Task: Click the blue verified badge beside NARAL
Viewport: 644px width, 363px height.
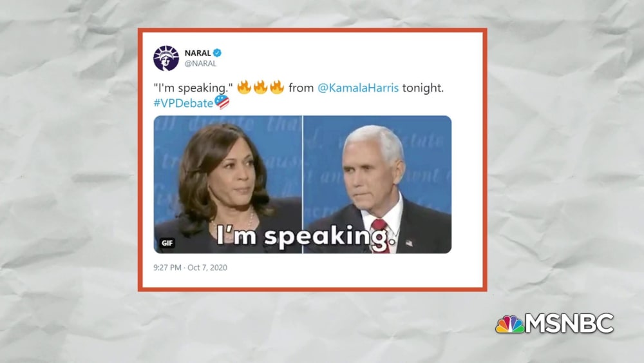Action: (x=217, y=53)
